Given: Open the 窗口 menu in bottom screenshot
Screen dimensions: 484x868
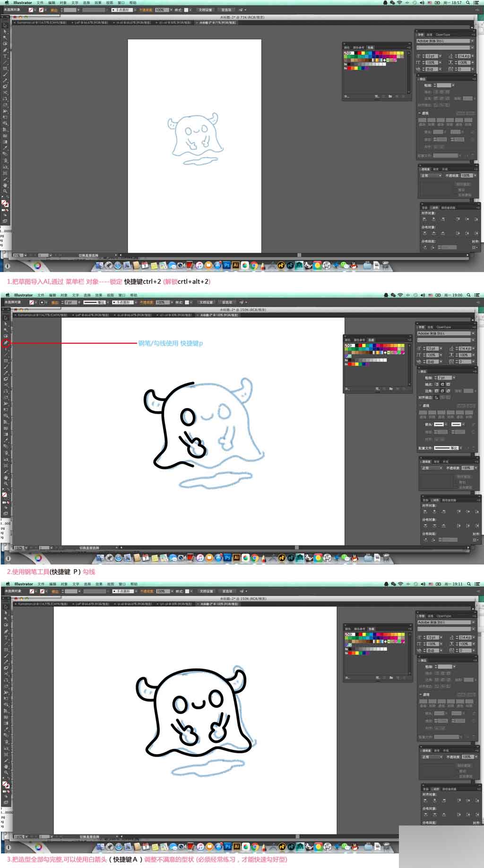Looking at the screenshot, I should pyautogui.click(x=122, y=584).
